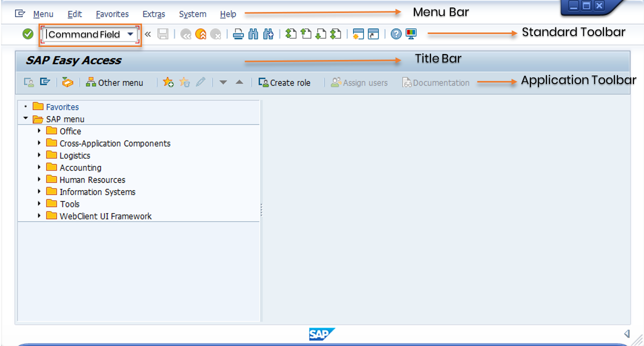Click the SAP menu icon in the application toolbar

click(x=45, y=82)
